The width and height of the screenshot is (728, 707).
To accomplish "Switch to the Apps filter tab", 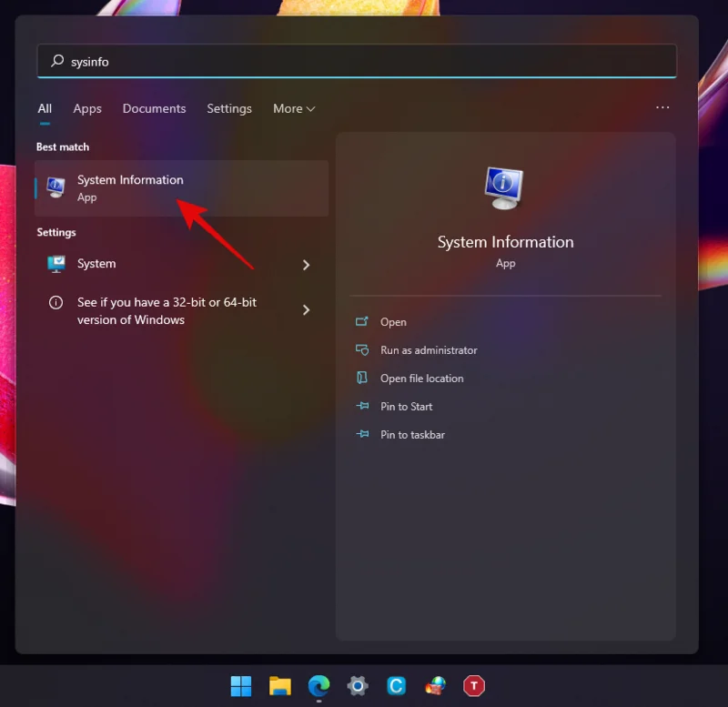I will pos(86,108).
